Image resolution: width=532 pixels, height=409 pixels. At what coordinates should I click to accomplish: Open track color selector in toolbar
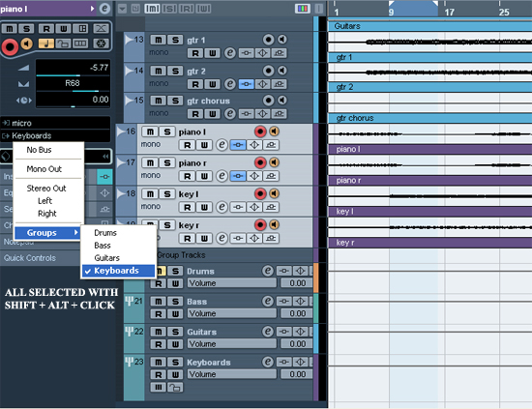303,9
